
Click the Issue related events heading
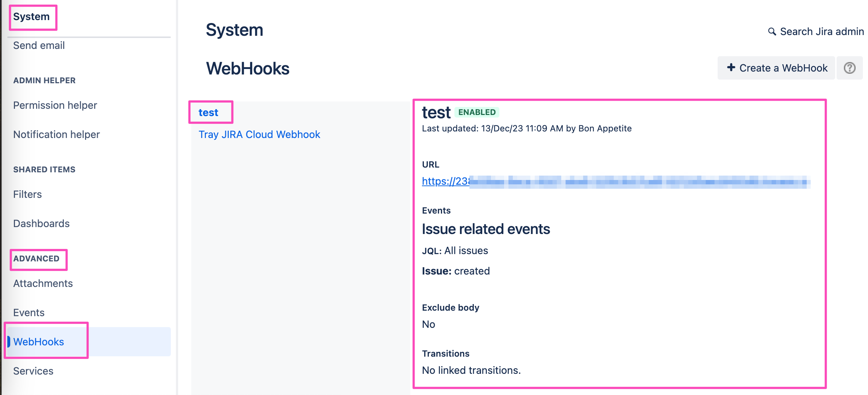(485, 229)
